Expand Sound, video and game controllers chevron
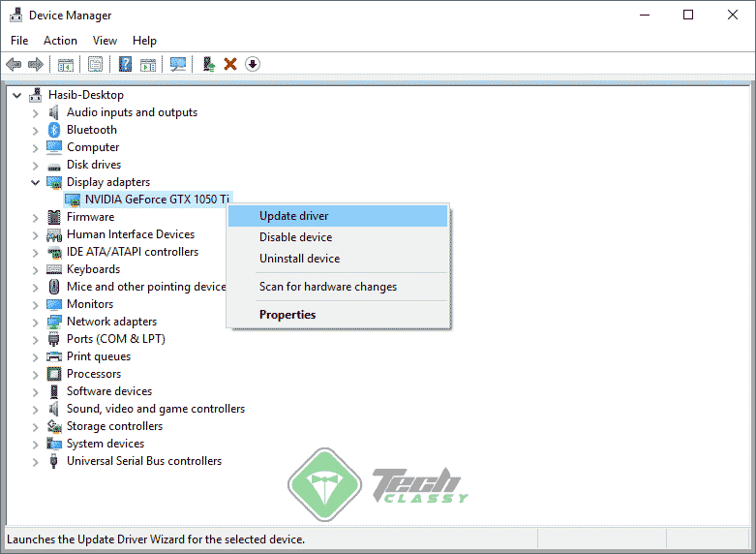 (x=35, y=410)
